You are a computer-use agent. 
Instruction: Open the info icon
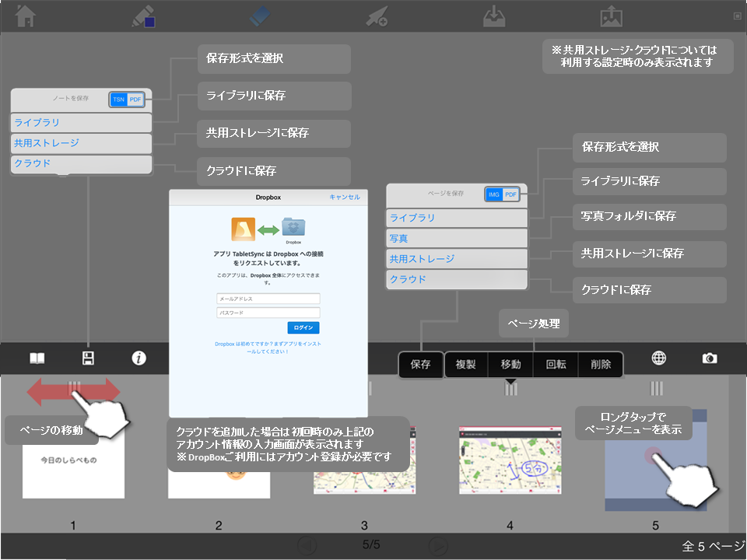[x=139, y=359]
